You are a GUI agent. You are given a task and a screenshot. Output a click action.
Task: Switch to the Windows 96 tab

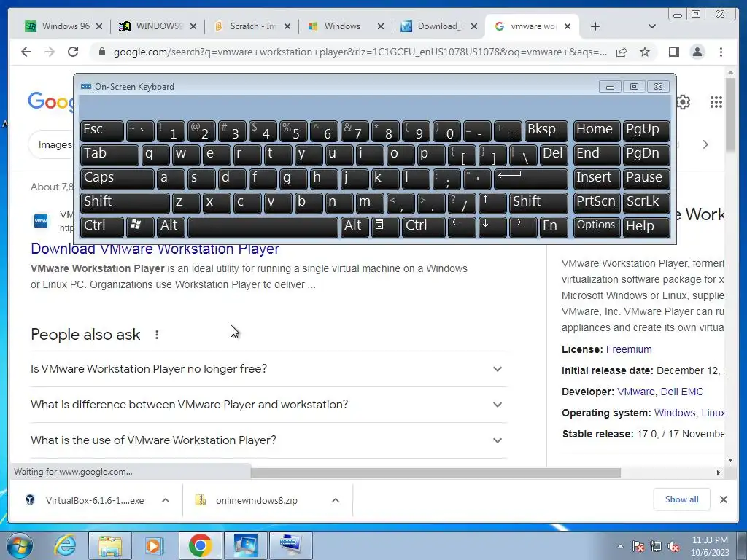tap(63, 26)
